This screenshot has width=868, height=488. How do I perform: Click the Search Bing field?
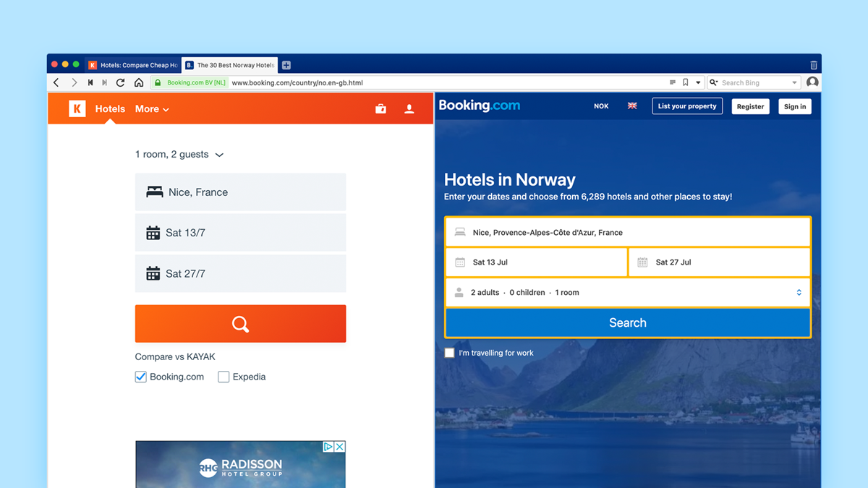755,83
